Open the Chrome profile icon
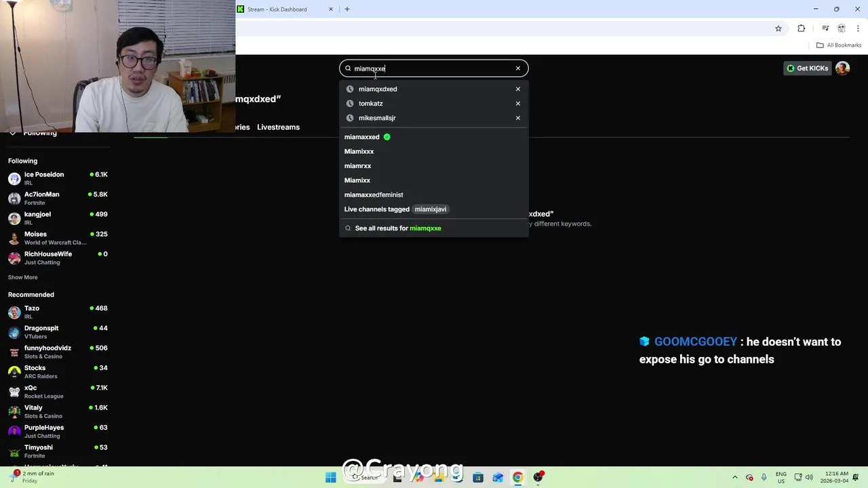 coord(842,28)
